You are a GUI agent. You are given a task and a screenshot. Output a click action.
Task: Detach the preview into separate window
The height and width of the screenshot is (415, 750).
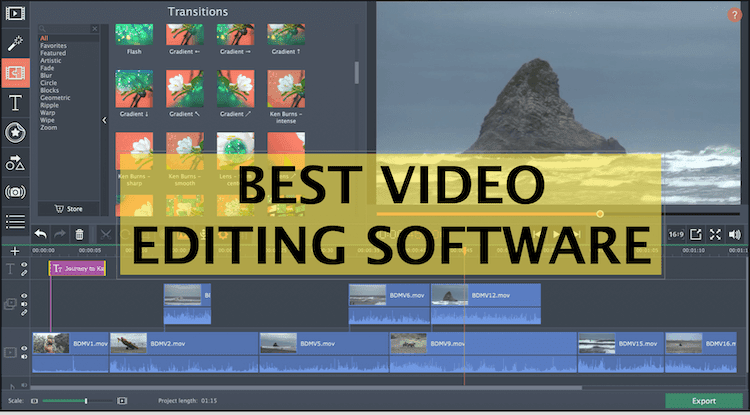695,234
